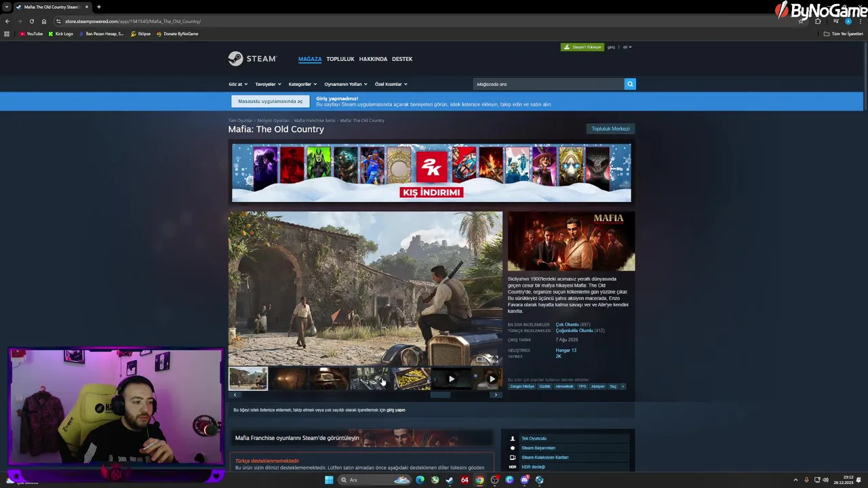Open the Windows Start menu
The height and width of the screenshot is (488, 868).
329,480
